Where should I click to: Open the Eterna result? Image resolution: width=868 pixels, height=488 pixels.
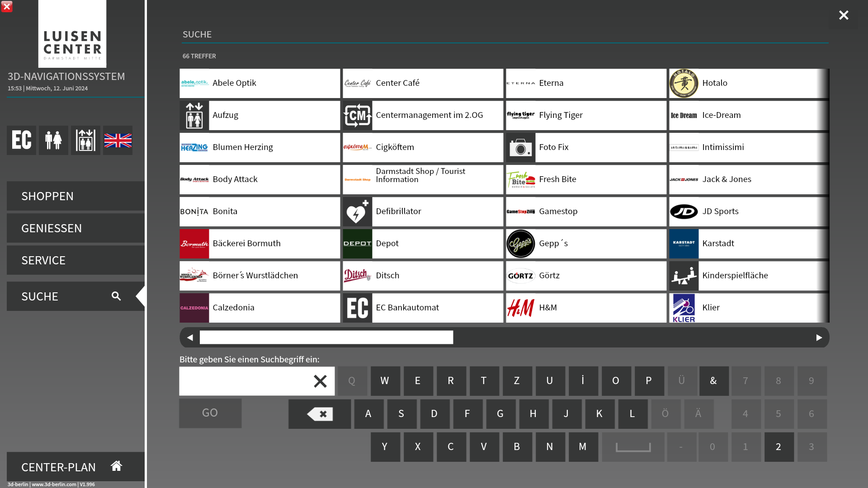tap(586, 83)
